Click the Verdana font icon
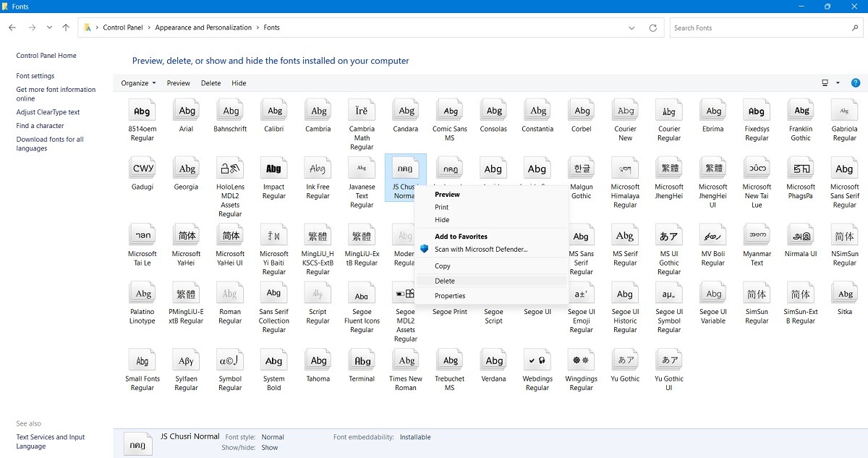 (x=493, y=360)
